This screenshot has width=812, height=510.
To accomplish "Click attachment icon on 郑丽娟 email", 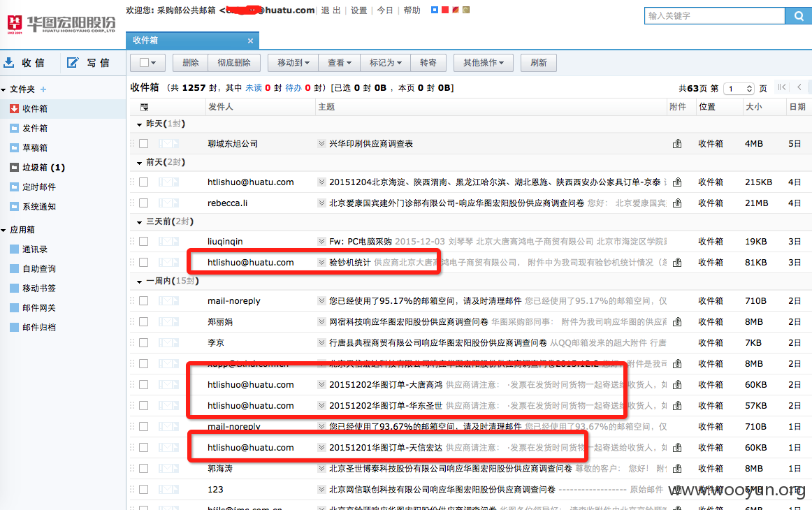I will coord(677,322).
